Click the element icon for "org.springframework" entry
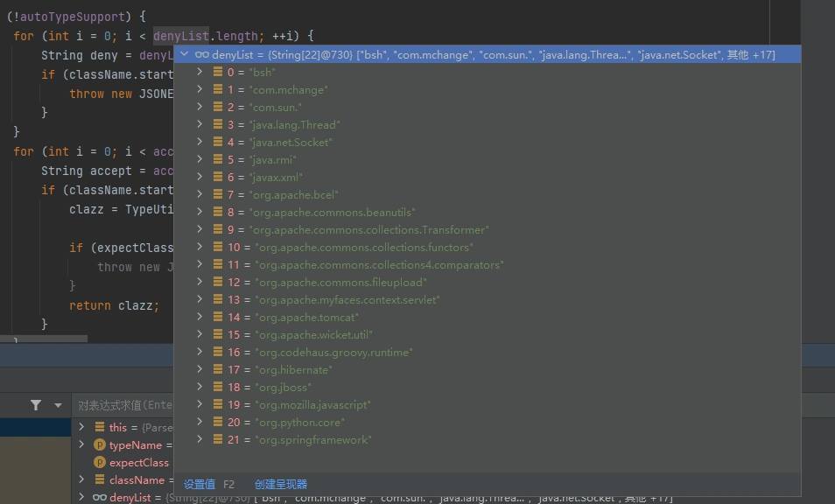835x504 pixels. point(217,439)
